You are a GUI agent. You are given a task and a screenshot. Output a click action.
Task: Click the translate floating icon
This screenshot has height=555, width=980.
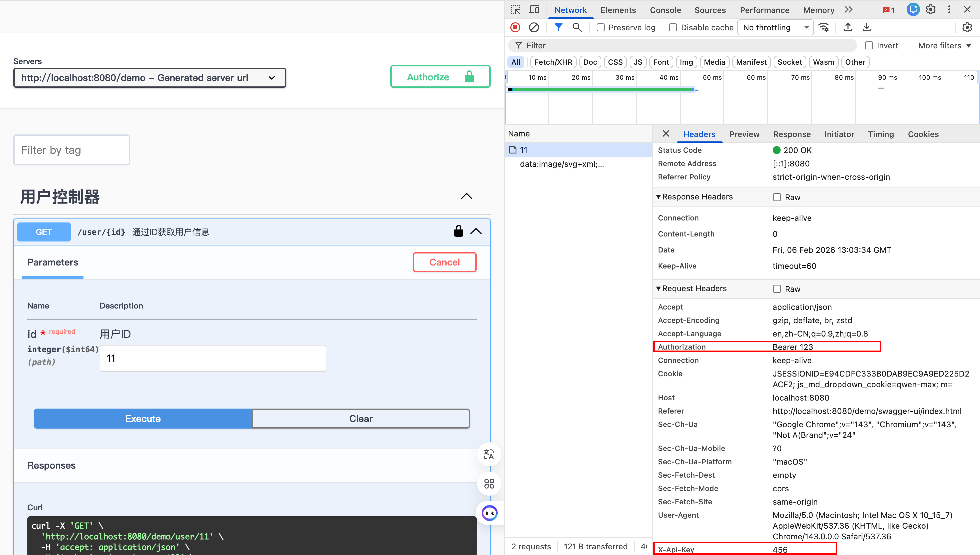coord(489,454)
